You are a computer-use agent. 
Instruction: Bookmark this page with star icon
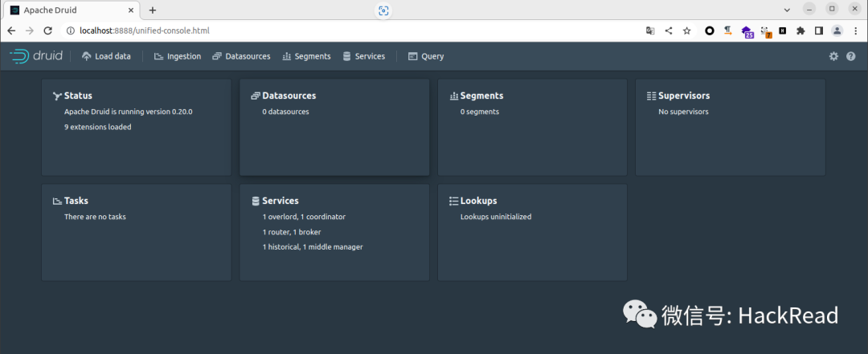[687, 31]
